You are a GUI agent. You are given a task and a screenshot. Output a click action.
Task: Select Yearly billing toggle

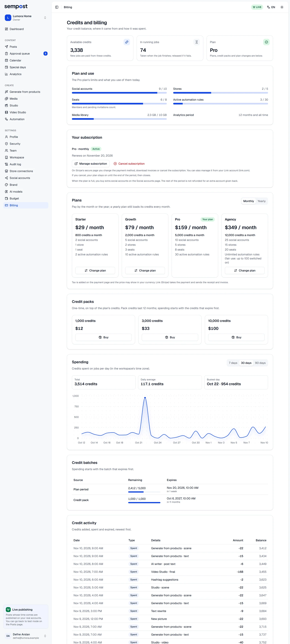click(262, 201)
